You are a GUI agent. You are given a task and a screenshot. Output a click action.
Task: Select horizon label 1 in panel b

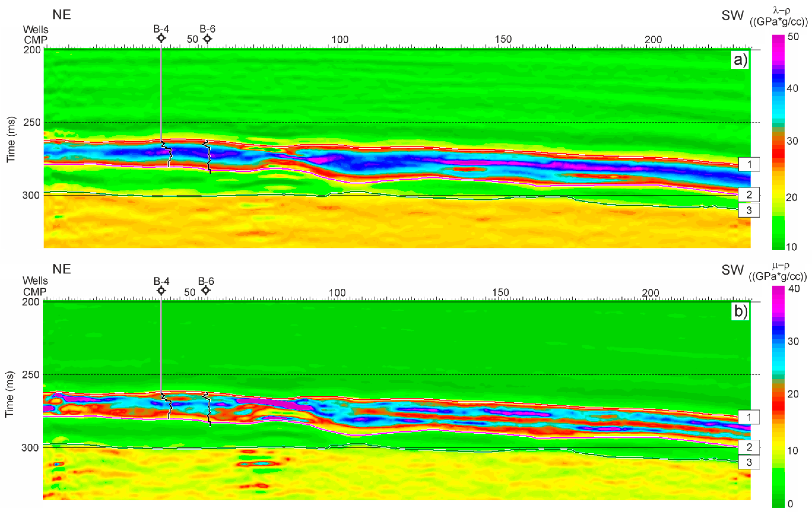pos(749,417)
